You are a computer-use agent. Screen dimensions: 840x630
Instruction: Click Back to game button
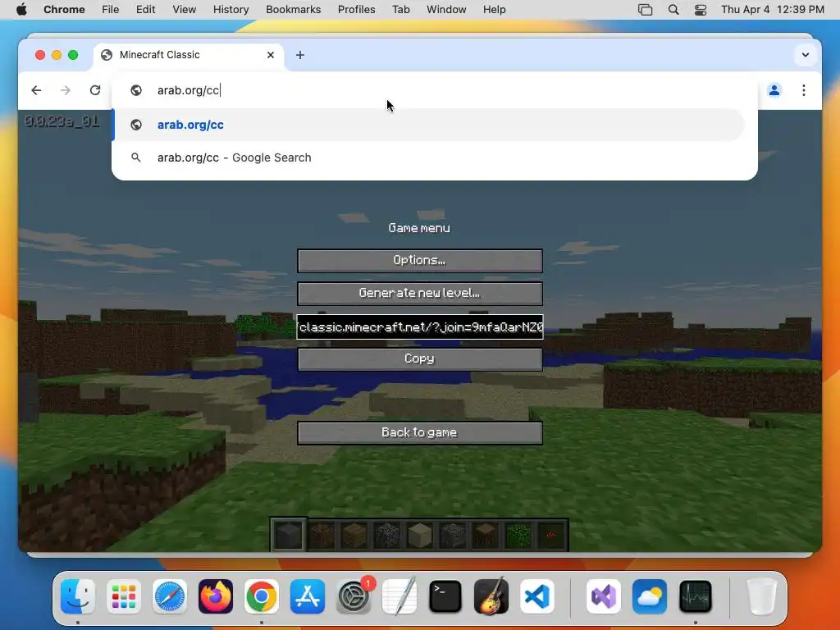(419, 433)
